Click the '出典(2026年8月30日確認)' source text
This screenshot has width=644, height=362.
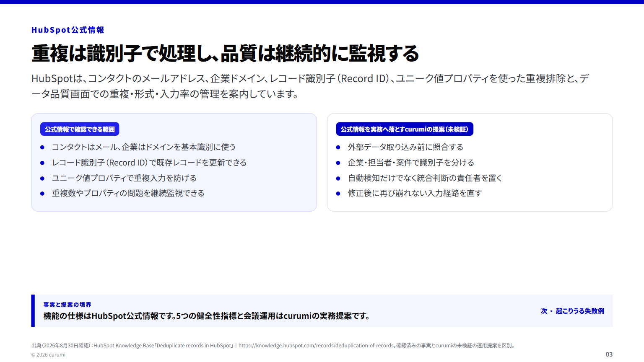pyautogui.click(x=61, y=346)
